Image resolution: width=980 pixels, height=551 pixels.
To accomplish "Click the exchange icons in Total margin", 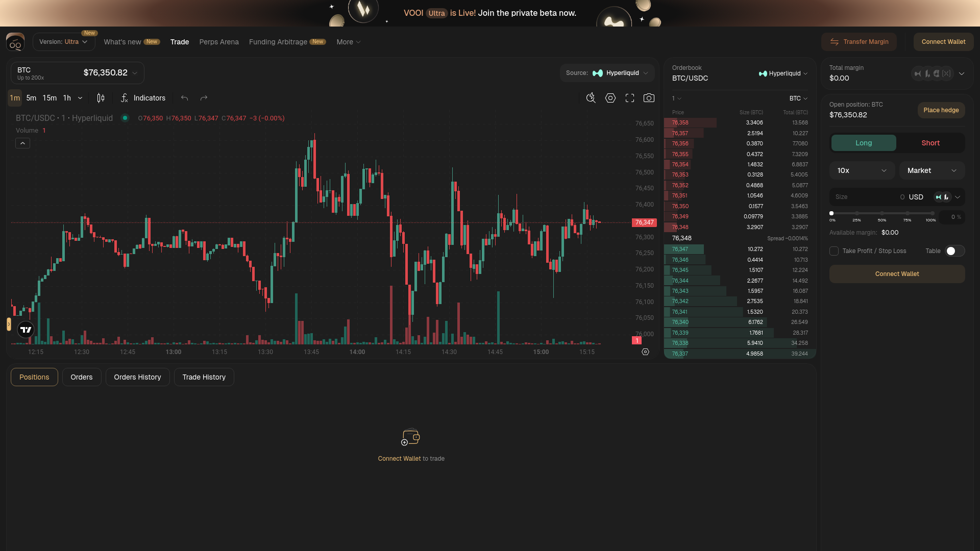I will (933, 73).
